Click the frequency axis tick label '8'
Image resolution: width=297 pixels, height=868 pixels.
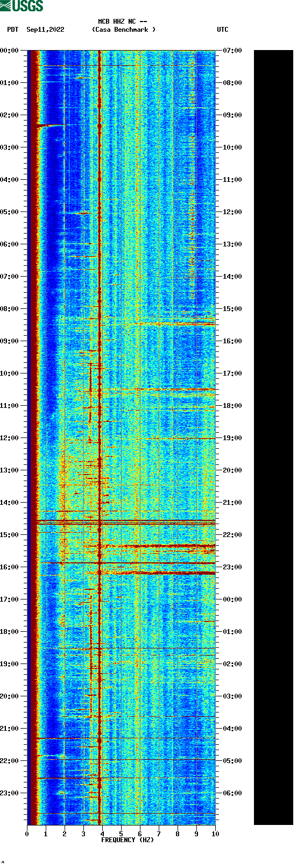point(178,834)
